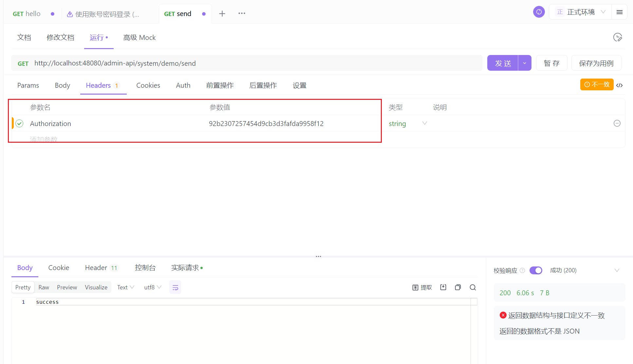The image size is (633, 364).
Task: Switch to the response Header tab
Action: [x=101, y=268]
